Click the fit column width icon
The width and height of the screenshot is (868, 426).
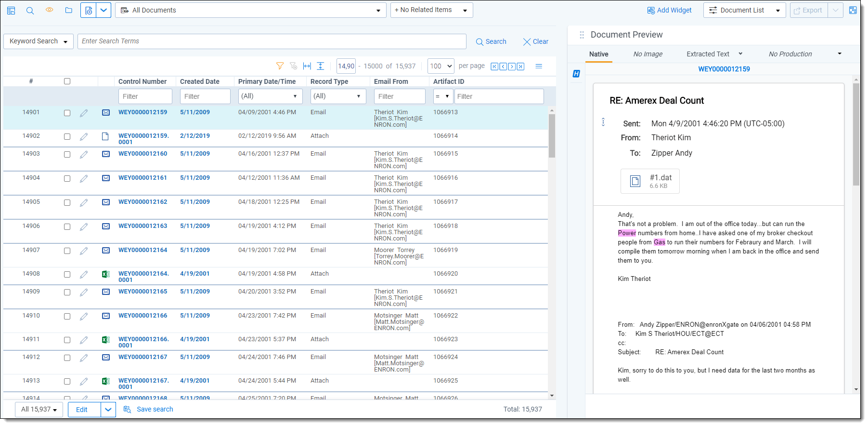307,66
